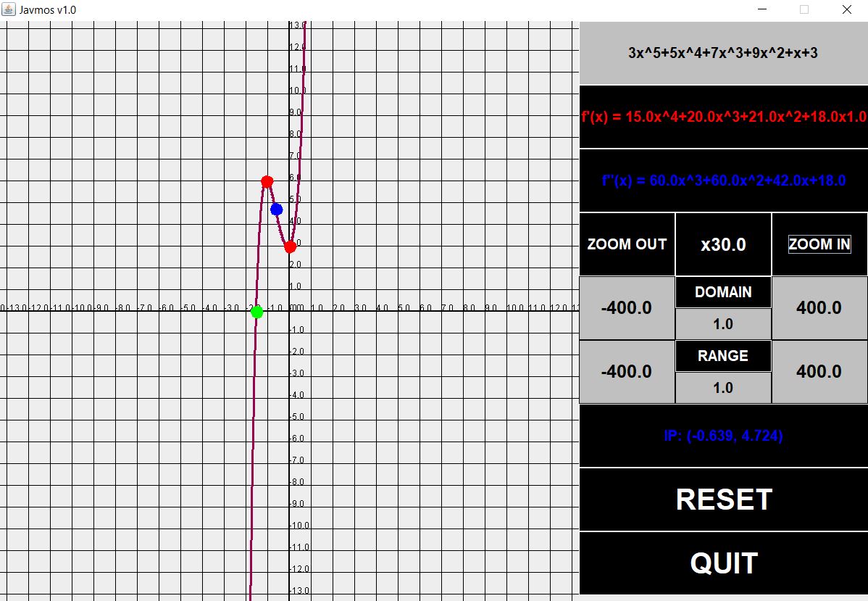This screenshot has width=868, height=601.
Task: Click the upper red local maximum dot
Action: (x=267, y=181)
